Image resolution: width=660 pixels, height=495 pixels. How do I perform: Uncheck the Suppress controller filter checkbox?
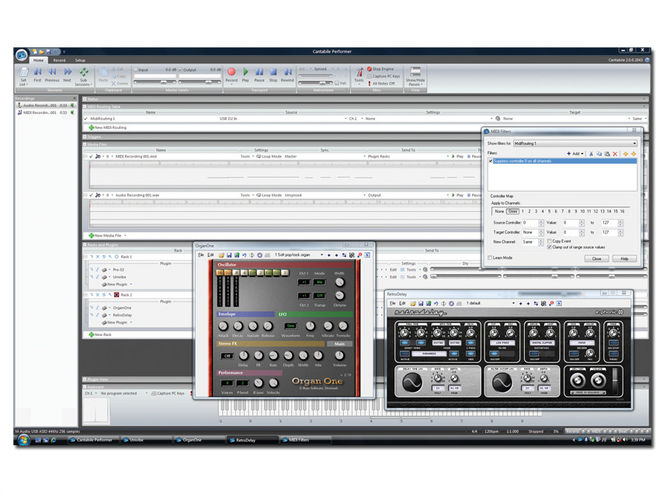click(490, 161)
